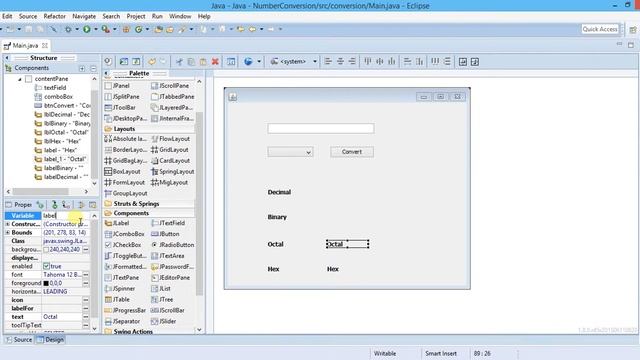Select JButton component in the Palette
Image resolution: width=640 pixels, height=360 pixels.
(165, 234)
